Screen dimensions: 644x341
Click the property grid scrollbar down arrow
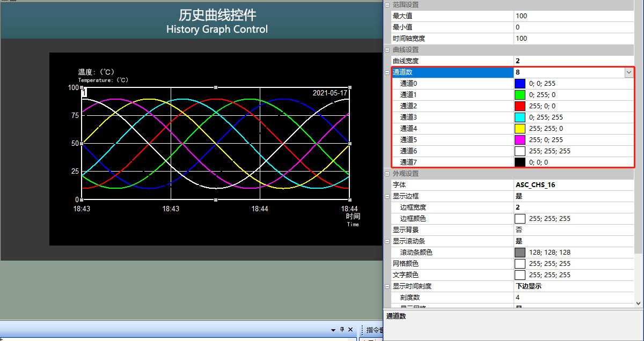point(639,303)
